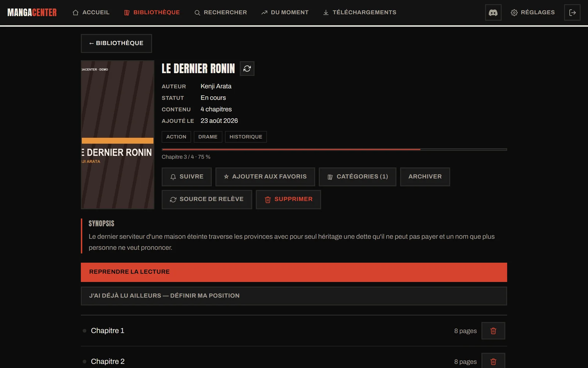The image size is (588, 368).
Task: Click the Archiver button
Action: (425, 177)
